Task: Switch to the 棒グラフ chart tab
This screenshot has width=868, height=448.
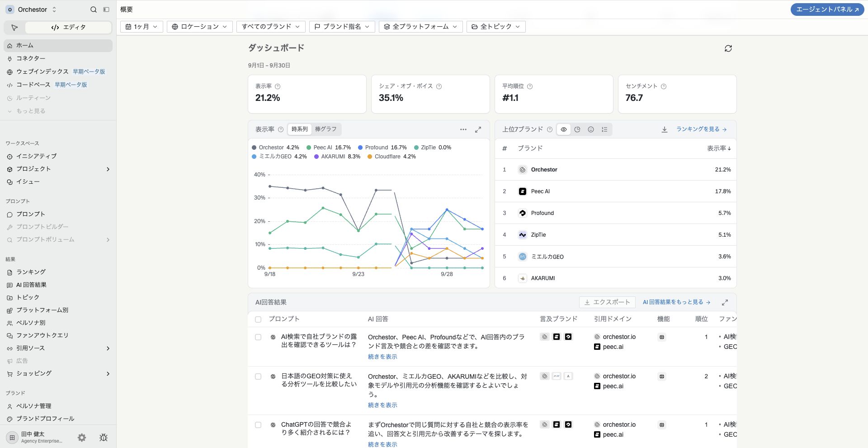Action: point(326,129)
